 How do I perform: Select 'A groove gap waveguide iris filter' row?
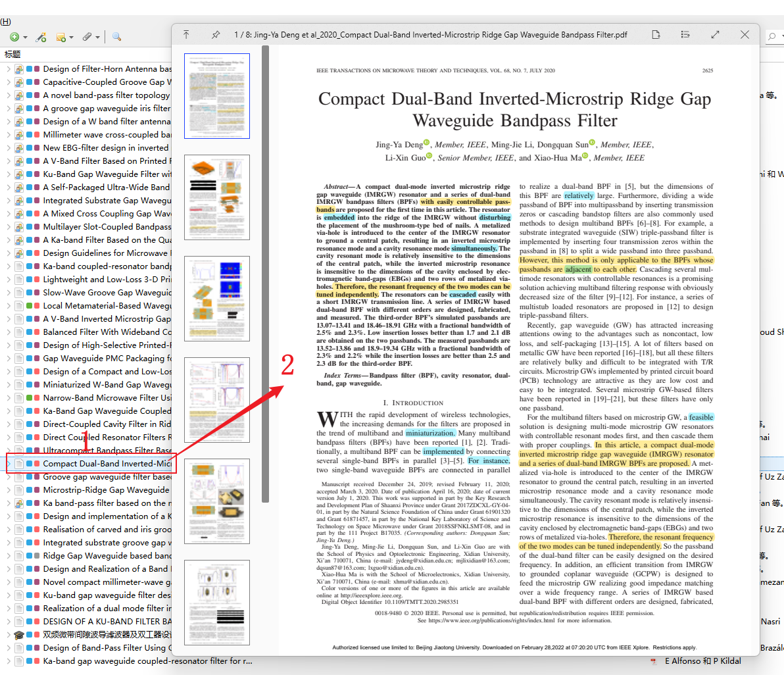tap(86, 109)
